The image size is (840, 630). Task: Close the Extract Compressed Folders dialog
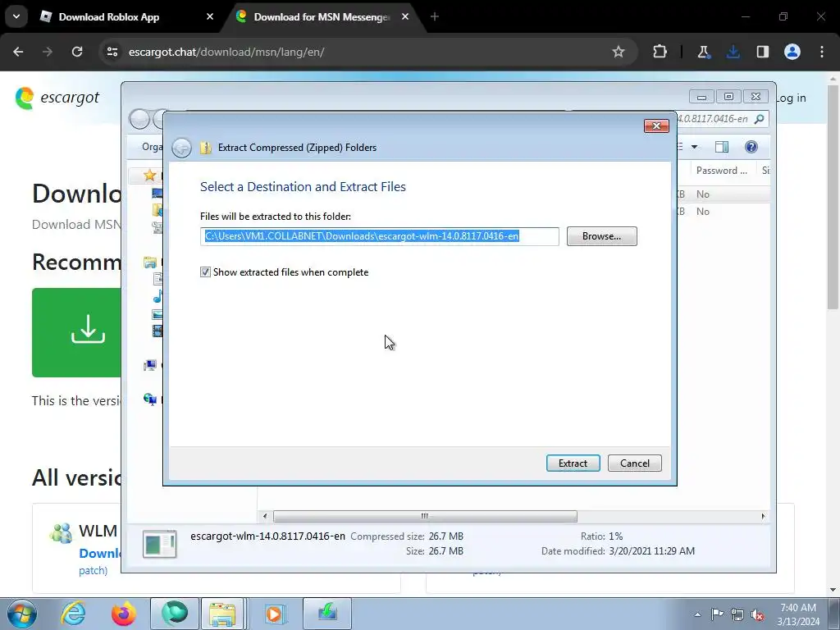(656, 126)
